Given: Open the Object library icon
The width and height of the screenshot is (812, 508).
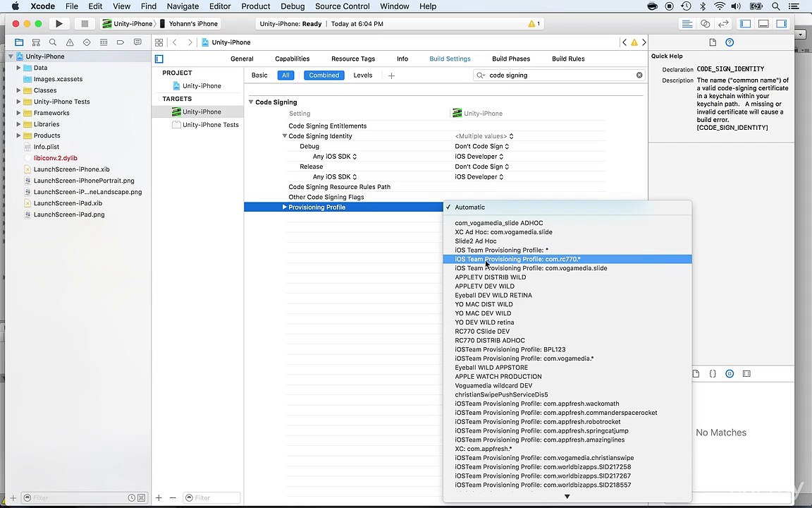Looking at the screenshot, I should (730, 374).
